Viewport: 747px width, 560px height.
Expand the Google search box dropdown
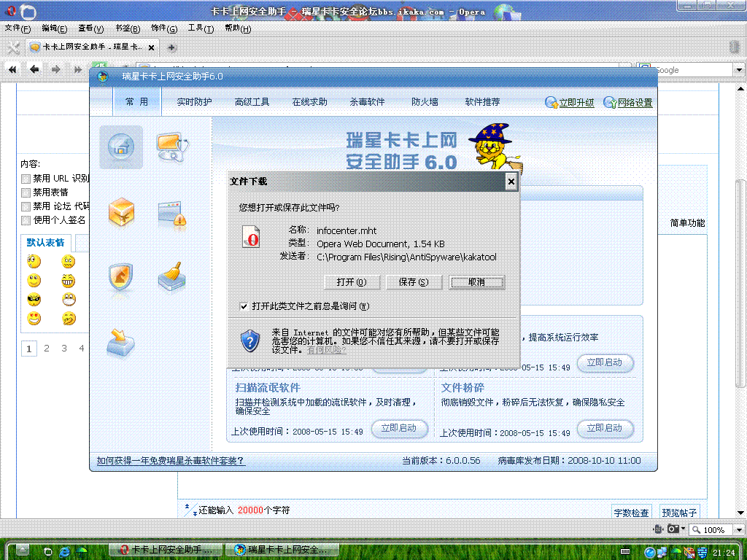(739, 70)
